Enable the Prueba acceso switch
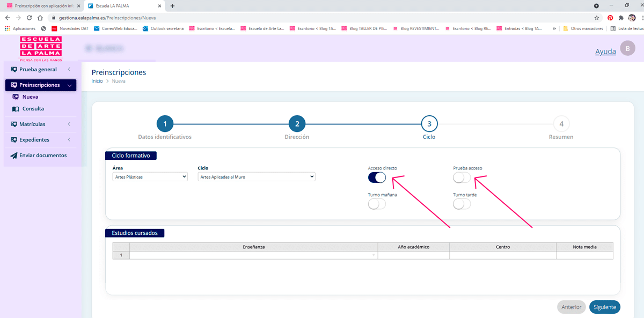644x318 pixels. click(x=462, y=178)
